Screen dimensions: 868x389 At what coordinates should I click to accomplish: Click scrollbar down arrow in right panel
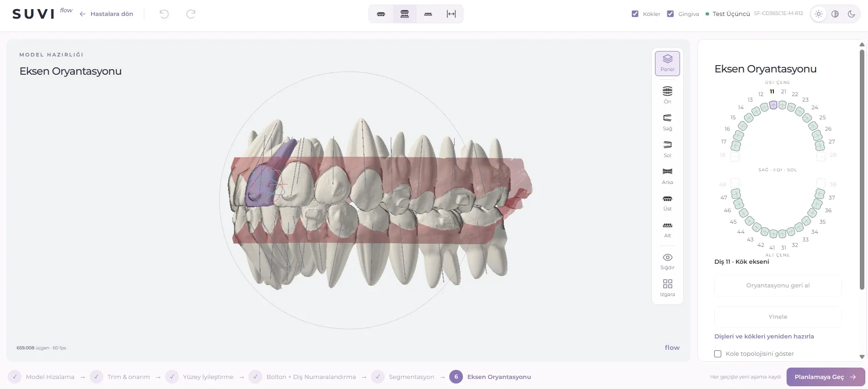[862, 357]
